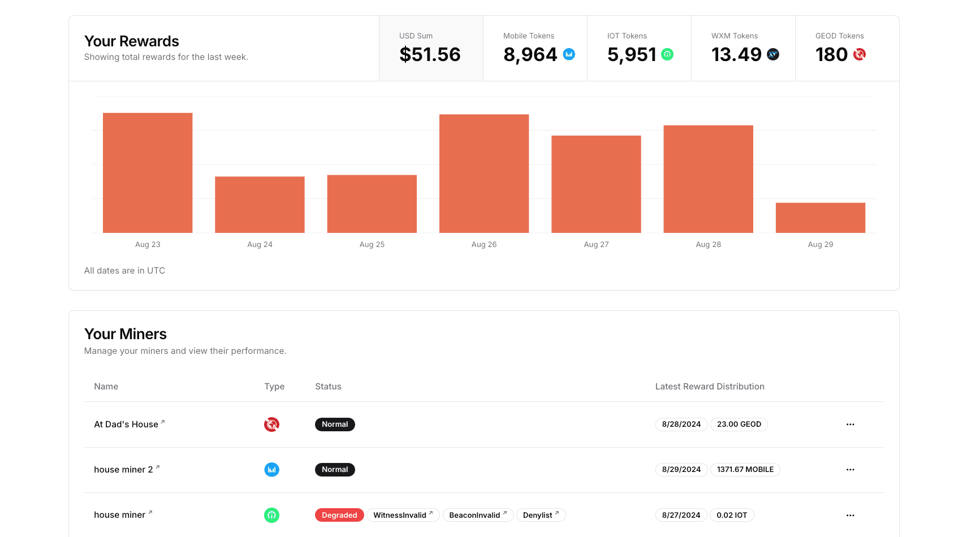Click the Degraded status badge
The height and width of the screenshot is (537, 980).
click(339, 515)
